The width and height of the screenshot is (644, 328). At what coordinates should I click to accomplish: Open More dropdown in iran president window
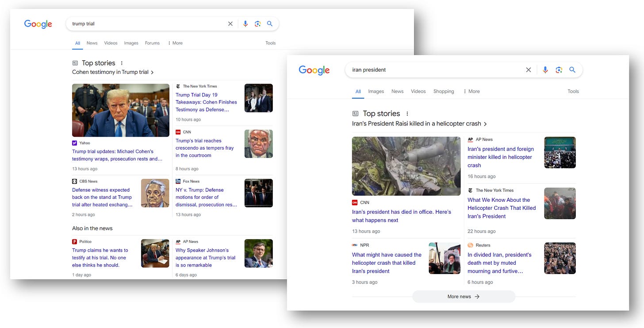471,91
